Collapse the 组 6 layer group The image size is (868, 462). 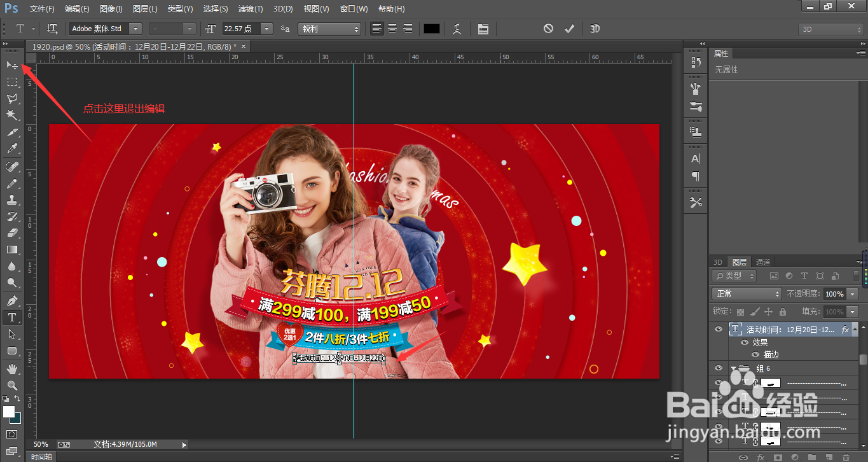click(733, 368)
